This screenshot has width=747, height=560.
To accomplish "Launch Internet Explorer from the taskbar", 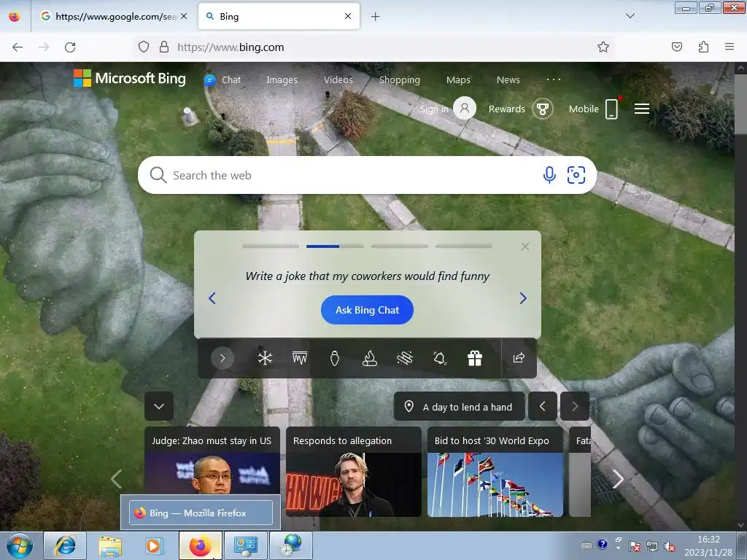I will point(65,545).
